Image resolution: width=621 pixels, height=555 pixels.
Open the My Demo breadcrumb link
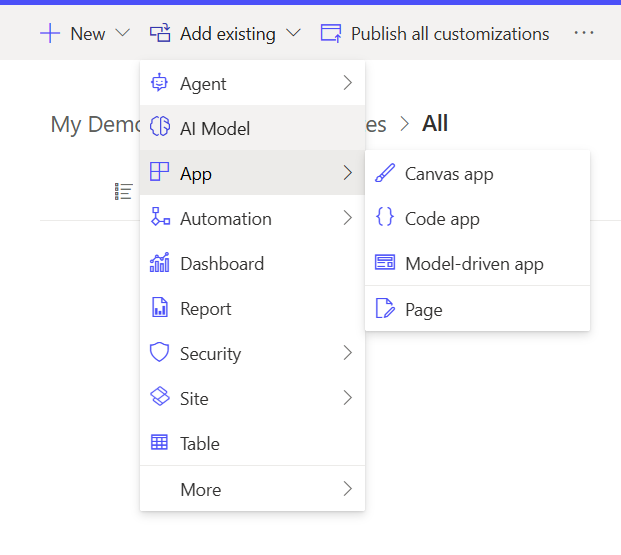[95, 124]
